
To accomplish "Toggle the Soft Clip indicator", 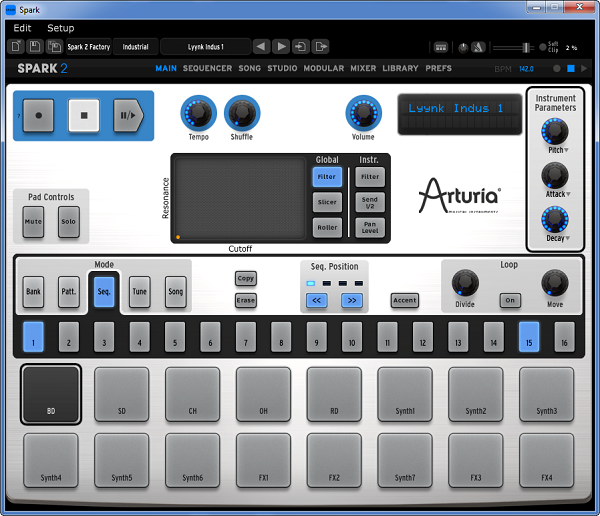I will click(543, 47).
